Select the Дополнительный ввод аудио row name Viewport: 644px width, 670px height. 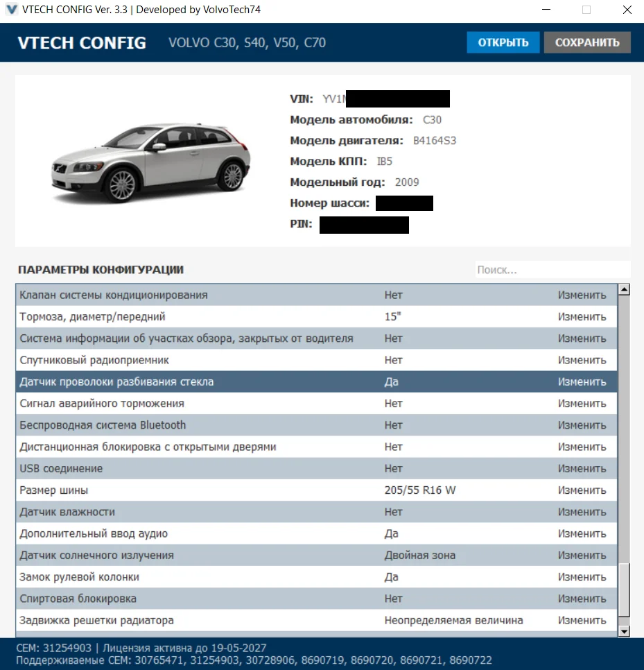(x=94, y=533)
